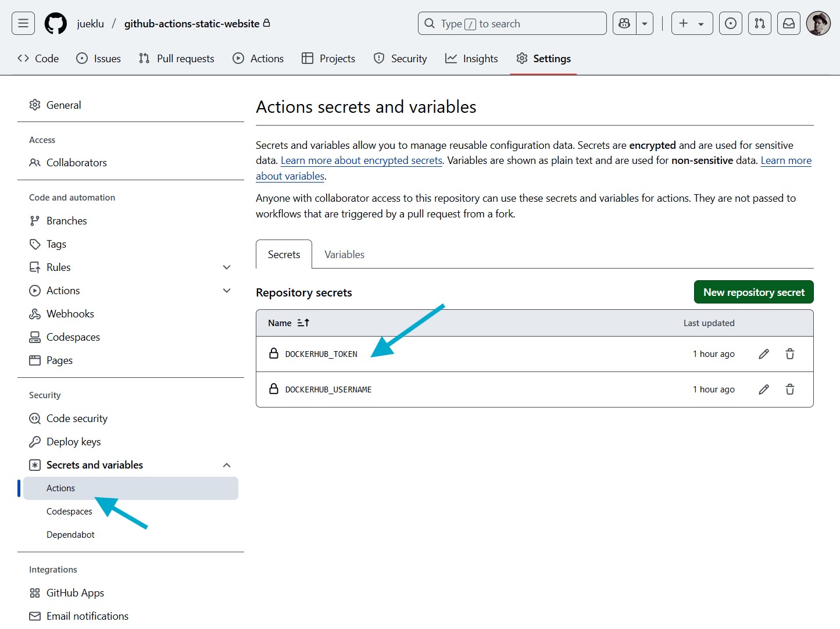Delete the DOCKERHUB_TOKEN secret trash icon
The image size is (840, 629).
point(789,354)
